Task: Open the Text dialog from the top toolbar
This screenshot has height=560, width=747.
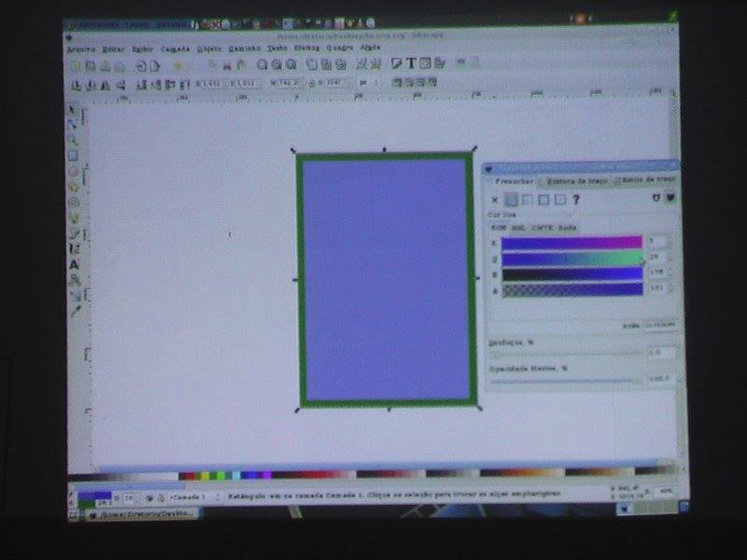Action: pos(411,63)
